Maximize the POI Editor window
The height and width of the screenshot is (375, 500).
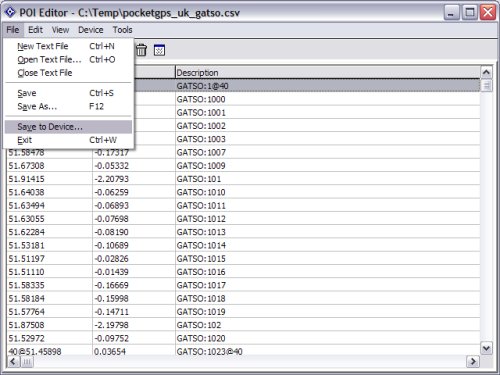pos(470,13)
